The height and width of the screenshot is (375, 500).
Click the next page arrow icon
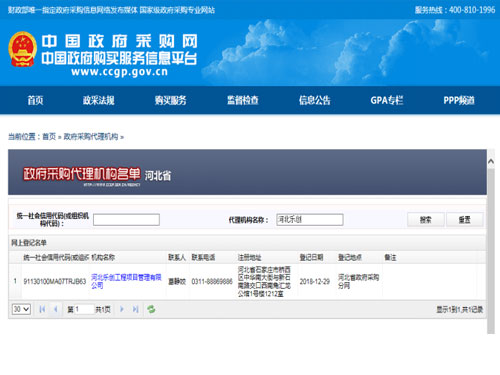point(122,309)
